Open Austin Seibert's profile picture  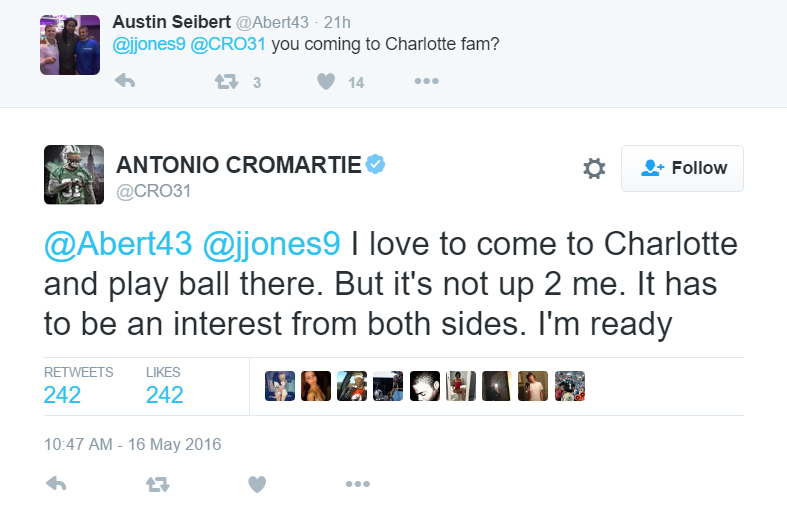tap(70, 45)
